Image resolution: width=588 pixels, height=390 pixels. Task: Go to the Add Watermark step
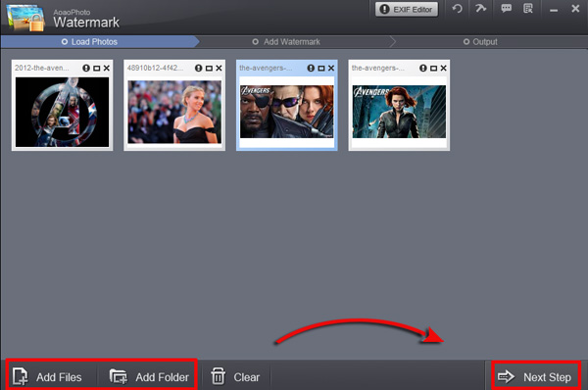[x=286, y=41]
